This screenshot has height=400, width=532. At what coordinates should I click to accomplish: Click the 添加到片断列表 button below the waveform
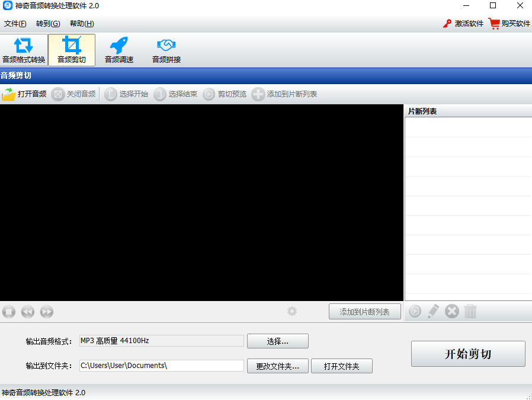pyautogui.click(x=365, y=312)
